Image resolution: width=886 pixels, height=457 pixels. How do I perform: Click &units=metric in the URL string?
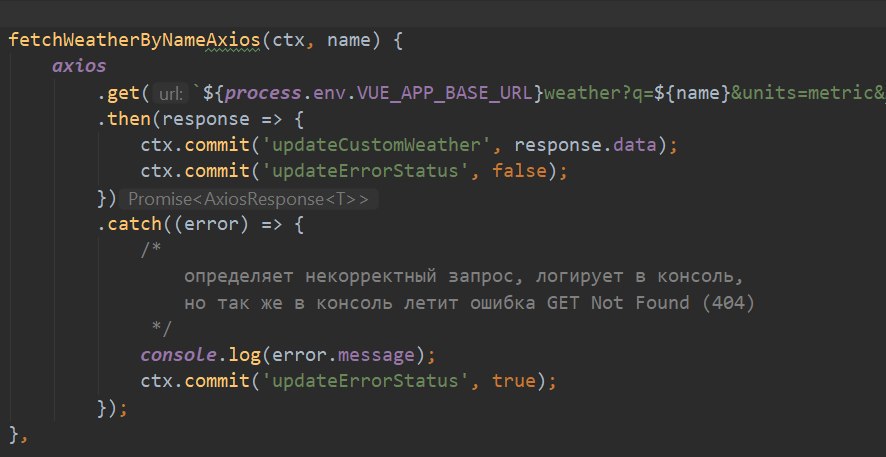click(x=802, y=93)
